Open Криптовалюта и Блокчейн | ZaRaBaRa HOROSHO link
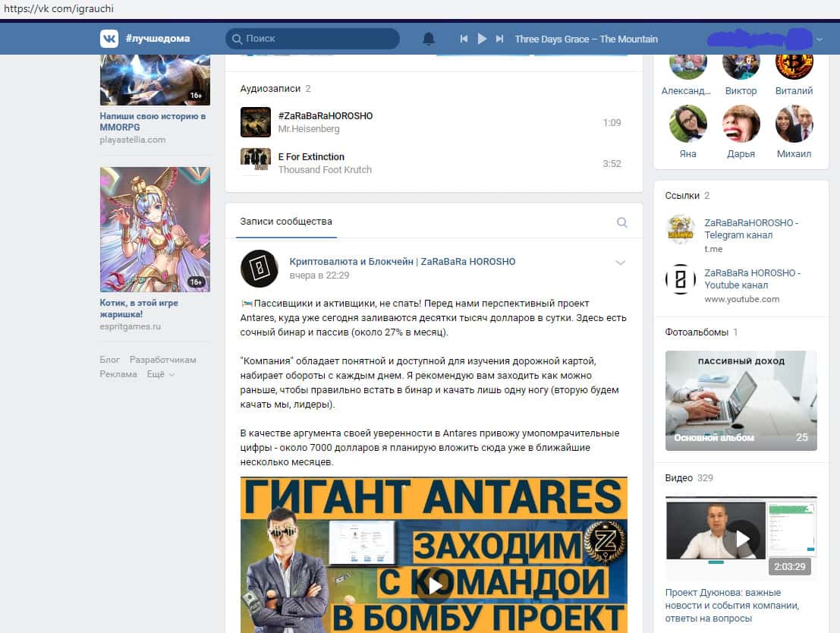The height and width of the screenshot is (633, 840). [402, 262]
